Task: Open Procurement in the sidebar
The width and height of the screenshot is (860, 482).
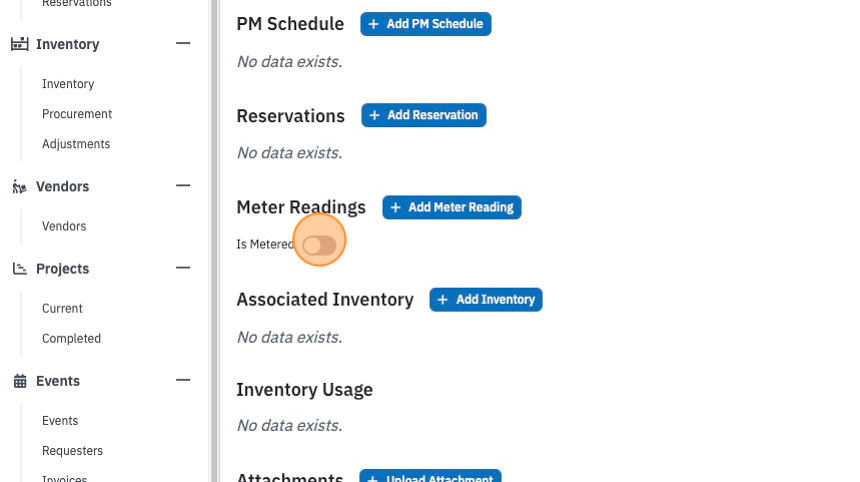Action: click(x=77, y=114)
